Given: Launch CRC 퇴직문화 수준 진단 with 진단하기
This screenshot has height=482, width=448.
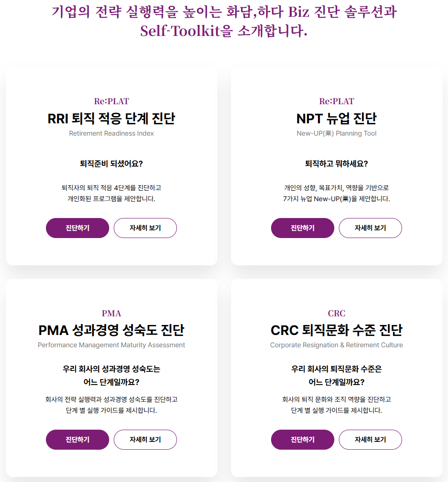Looking at the screenshot, I should pos(302,440).
